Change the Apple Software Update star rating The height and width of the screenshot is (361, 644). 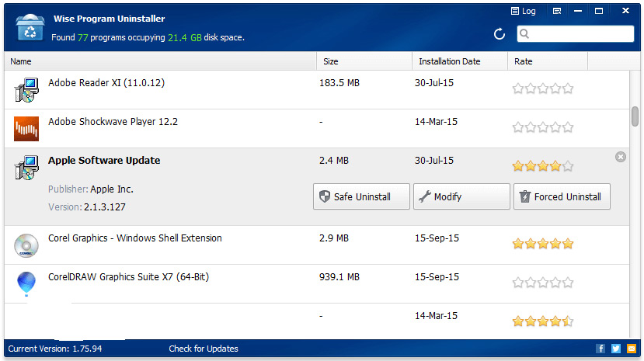[x=542, y=166]
